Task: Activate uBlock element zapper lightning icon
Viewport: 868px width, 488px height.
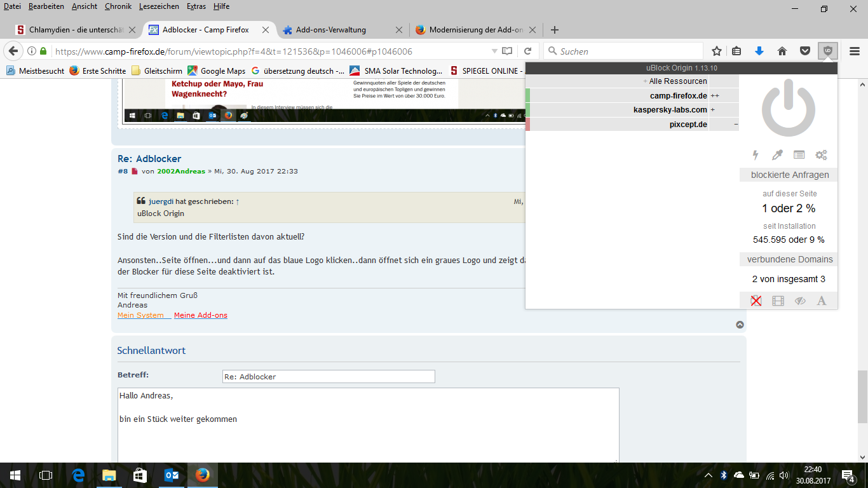Action: coord(756,155)
